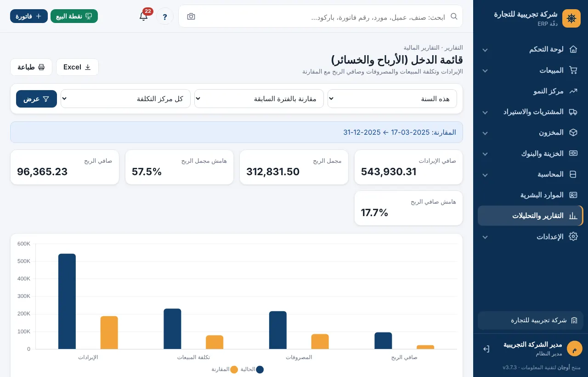Click the نقطة البيع button
The height and width of the screenshot is (377, 588).
click(74, 16)
